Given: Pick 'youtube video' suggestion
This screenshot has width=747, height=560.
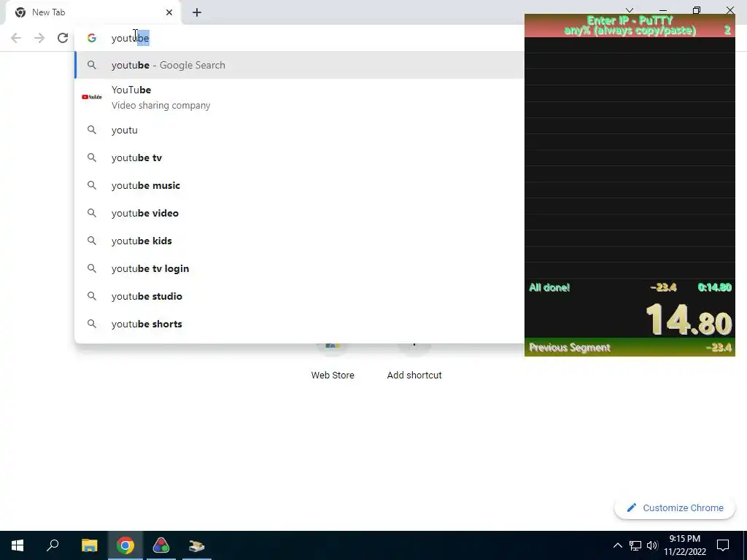Looking at the screenshot, I should click(x=299, y=213).
